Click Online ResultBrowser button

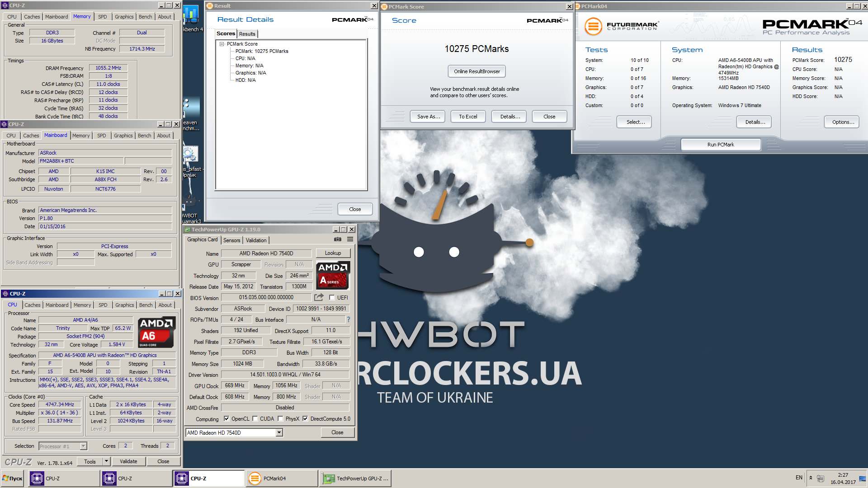[x=476, y=71]
